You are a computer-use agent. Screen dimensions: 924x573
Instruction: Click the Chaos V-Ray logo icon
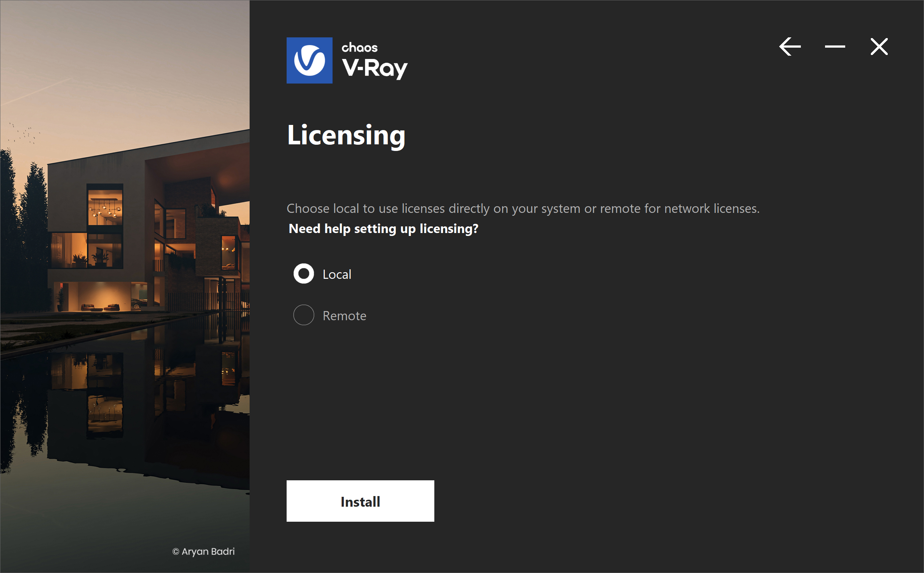click(309, 60)
